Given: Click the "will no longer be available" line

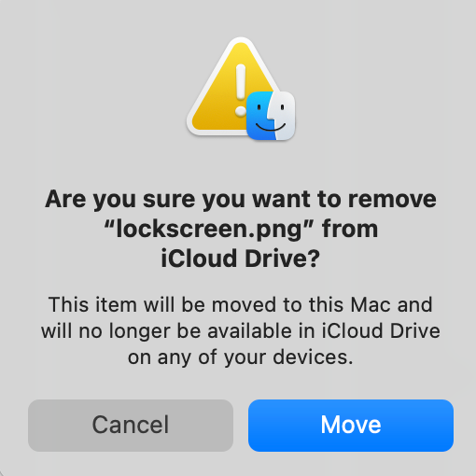Looking at the screenshot, I should click(241, 330).
